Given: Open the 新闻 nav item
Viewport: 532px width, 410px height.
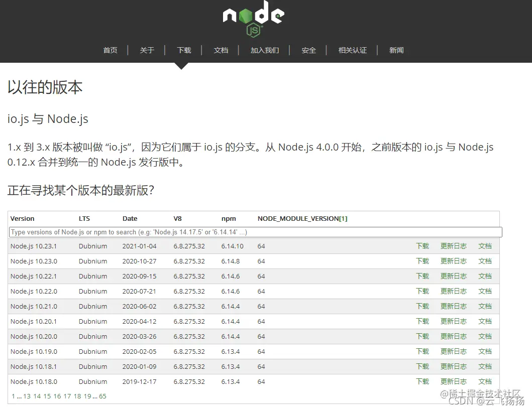Looking at the screenshot, I should coord(396,50).
